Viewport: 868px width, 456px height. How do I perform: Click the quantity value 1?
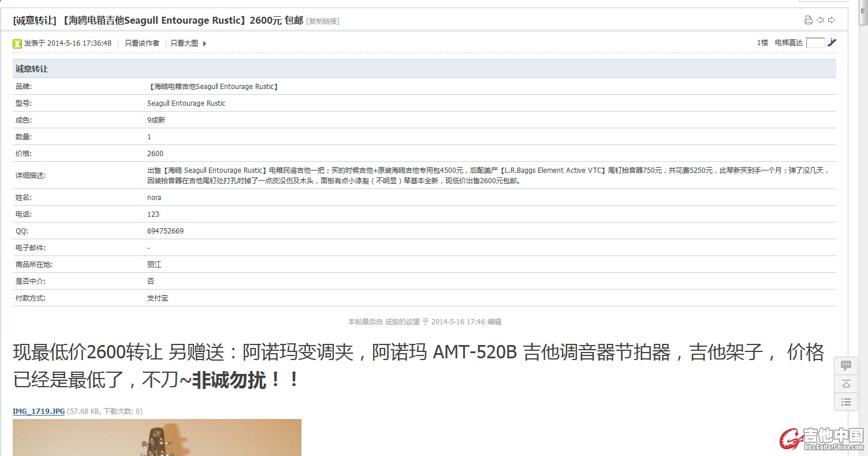pos(149,137)
